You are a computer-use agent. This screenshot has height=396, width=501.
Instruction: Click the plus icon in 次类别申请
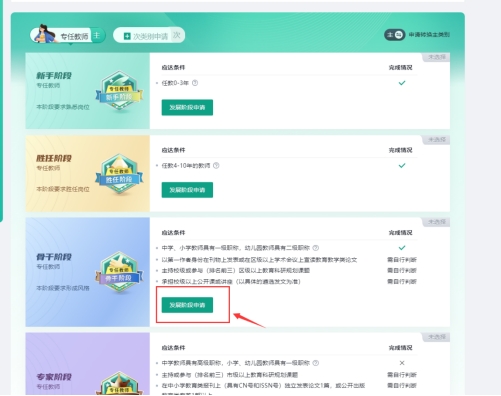point(127,36)
